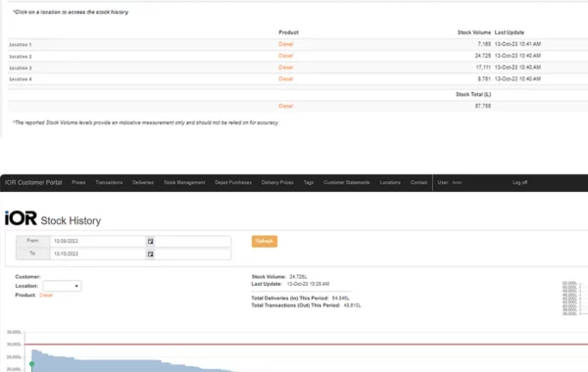Click the From date input field
Viewport: 588px width, 372px height.
tap(98, 241)
